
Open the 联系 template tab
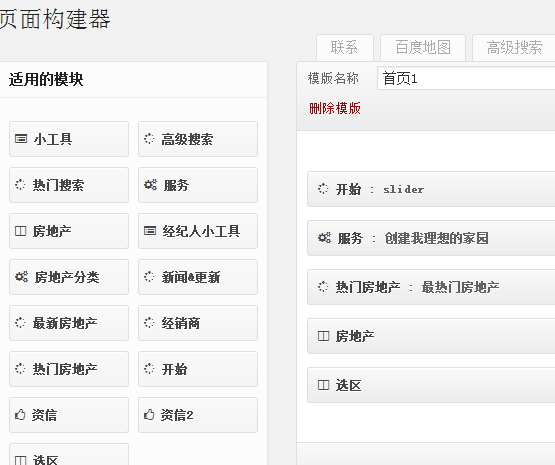point(345,47)
